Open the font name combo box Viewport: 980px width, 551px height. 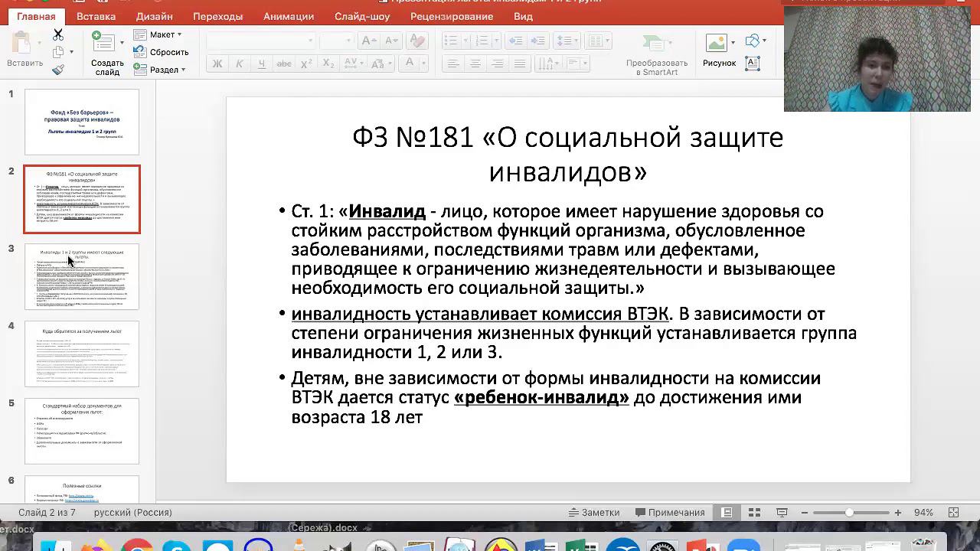[x=261, y=41]
